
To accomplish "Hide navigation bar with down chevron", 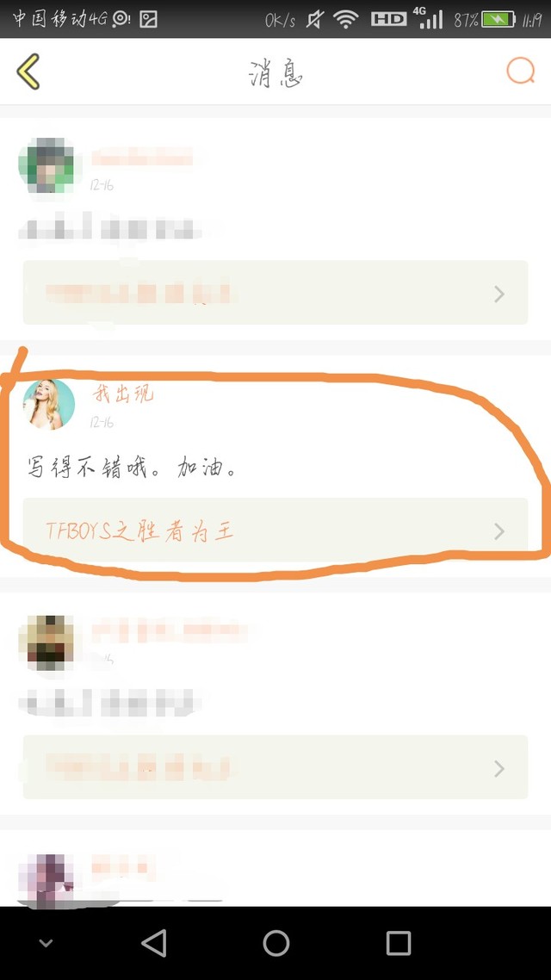I will (x=46, y=943).
